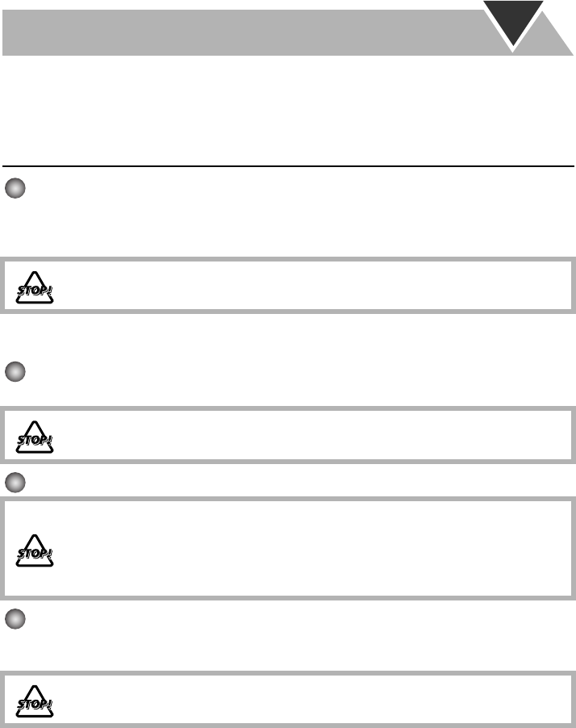Click inside the tallest gray-bordered warning box
The width and height of the screenshot is (576, 728).
tap(307, 549)
